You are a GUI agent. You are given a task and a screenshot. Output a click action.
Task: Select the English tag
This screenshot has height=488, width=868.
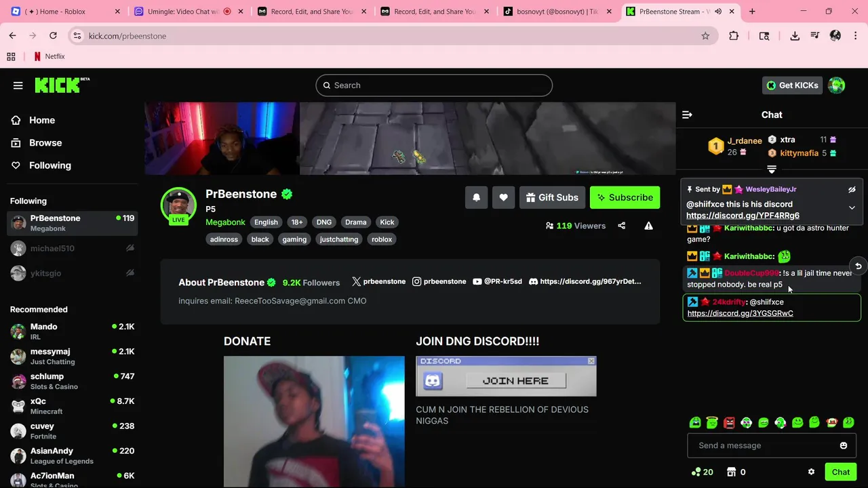[x=266, y=222]
